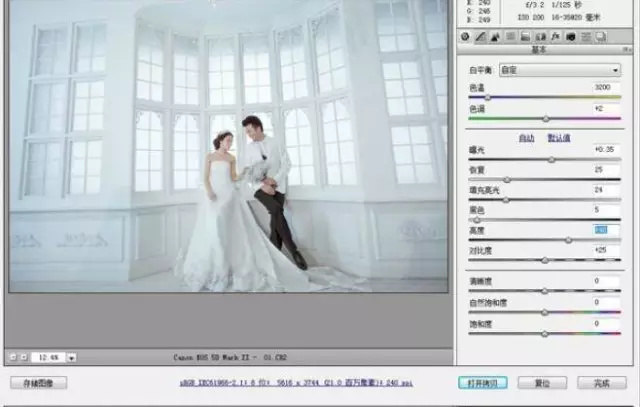The height and width of the screenshot is (407, 640).
Task: Click the recovery value field 25
Action: [x=606, y=169]
